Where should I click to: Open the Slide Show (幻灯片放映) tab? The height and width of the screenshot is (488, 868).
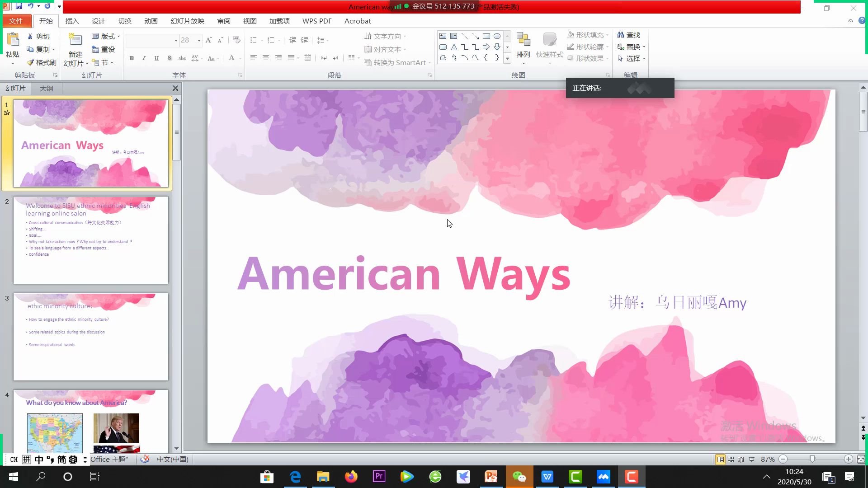187,21
